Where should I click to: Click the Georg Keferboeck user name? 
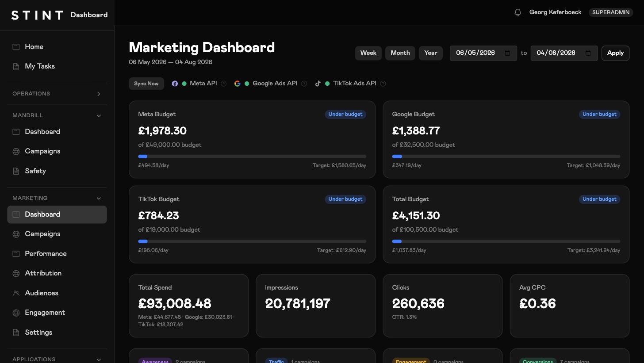[x=556, y=12]
